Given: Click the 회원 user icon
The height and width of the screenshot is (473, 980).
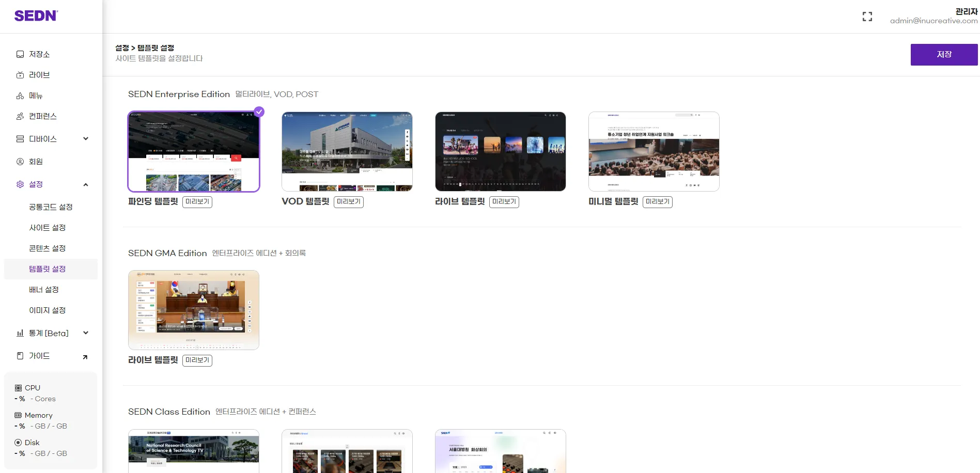Looking at the screenshot, I should (x=20, y=162).
